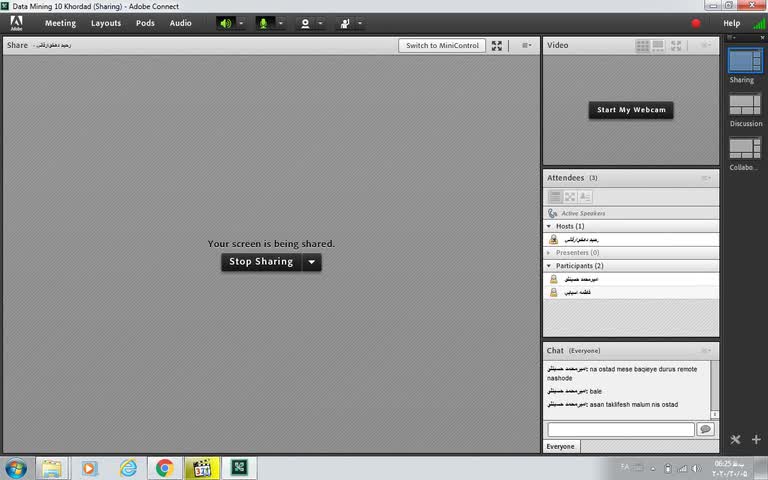Open the Layouts menu
Viewport: 768px width, 480px height.
(x=106, y=23)
